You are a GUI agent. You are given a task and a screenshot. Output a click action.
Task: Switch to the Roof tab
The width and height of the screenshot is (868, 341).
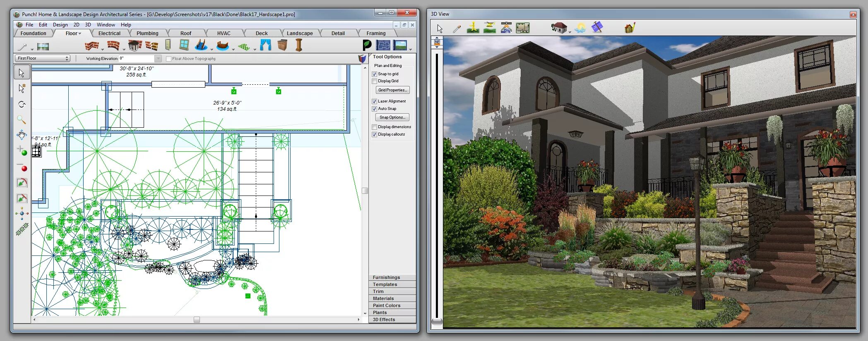186,33
